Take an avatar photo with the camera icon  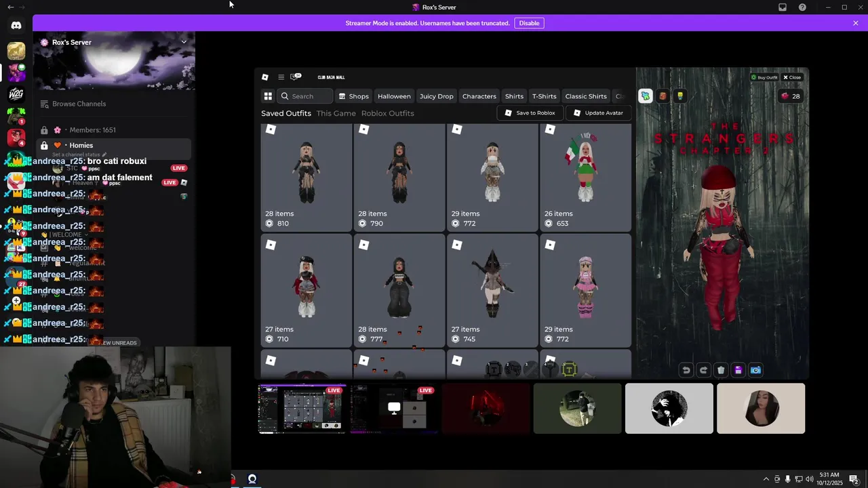756,370
